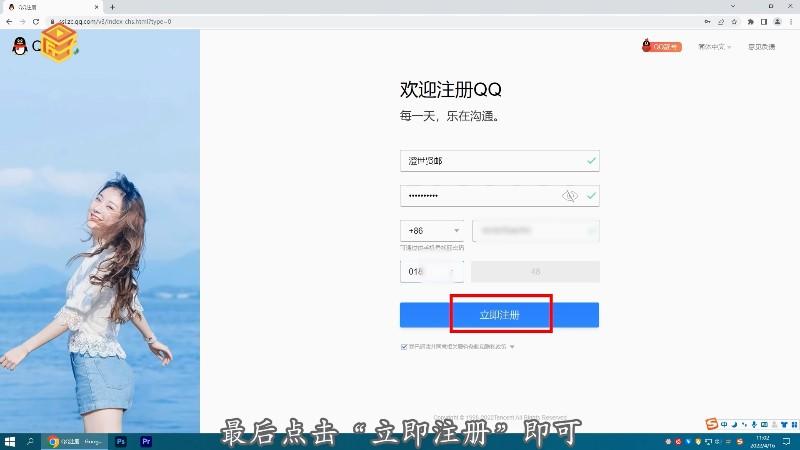Open the 意见反馈 feedback link
Viewport: 800px width, 450px height.
[762, 47]
